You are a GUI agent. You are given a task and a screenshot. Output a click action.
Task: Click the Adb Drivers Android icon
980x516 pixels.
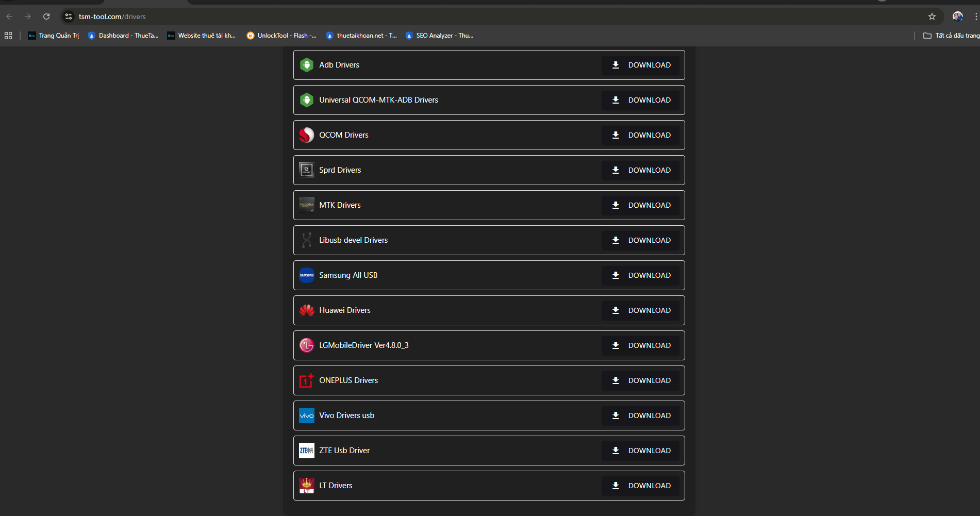pos(307,65)
